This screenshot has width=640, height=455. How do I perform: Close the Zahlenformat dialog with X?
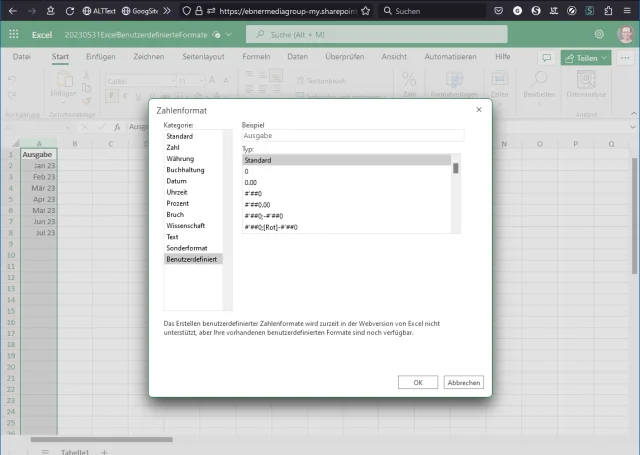coord(478,109)
